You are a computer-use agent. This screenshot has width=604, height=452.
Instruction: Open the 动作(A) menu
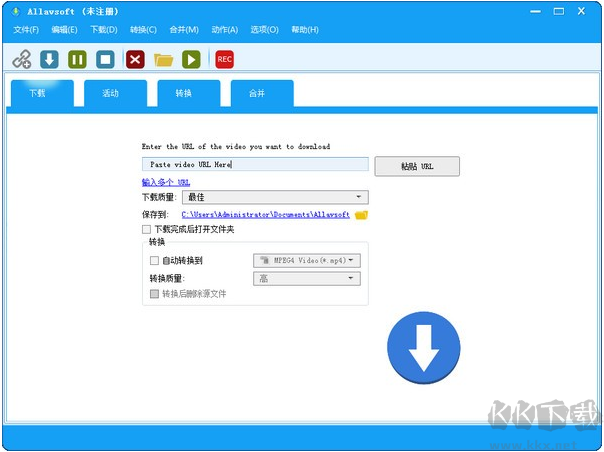point(225,30)
